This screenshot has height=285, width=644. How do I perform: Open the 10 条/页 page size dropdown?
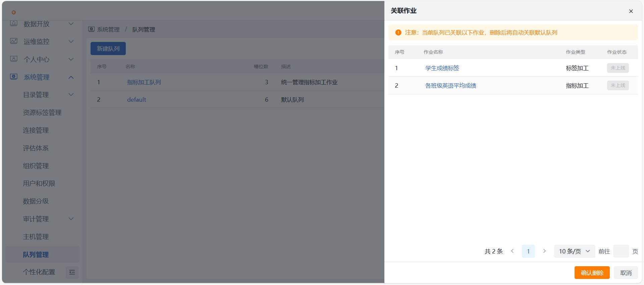(x=575, y=251)
